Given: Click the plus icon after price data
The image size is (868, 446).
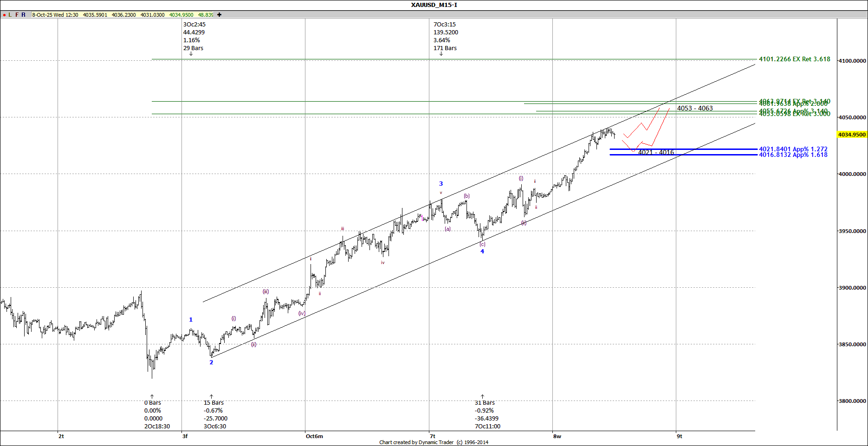Looking at the screenshot, I should [x=219, y=15].
